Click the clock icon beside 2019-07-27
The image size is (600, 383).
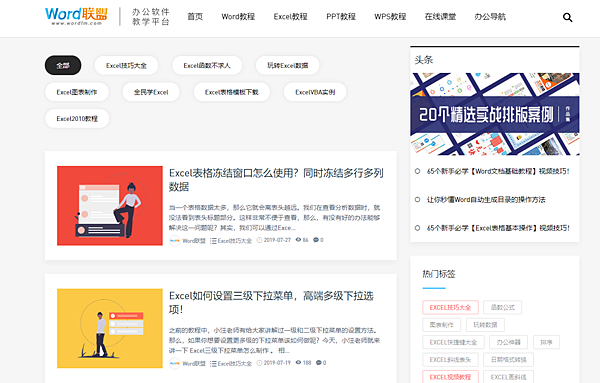259,240
